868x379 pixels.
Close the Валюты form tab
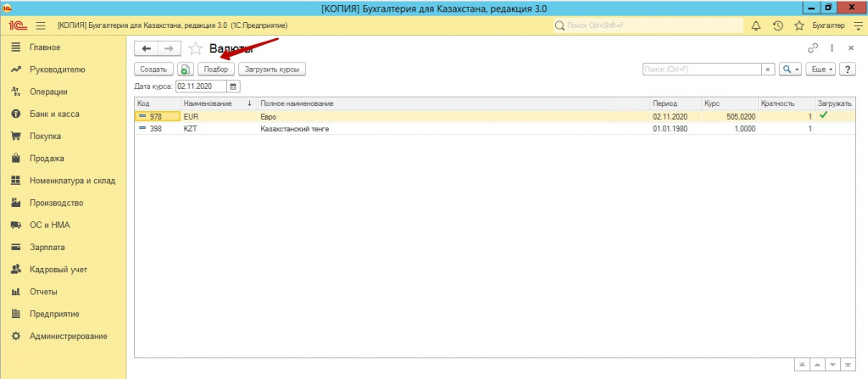tap(851, 48)
